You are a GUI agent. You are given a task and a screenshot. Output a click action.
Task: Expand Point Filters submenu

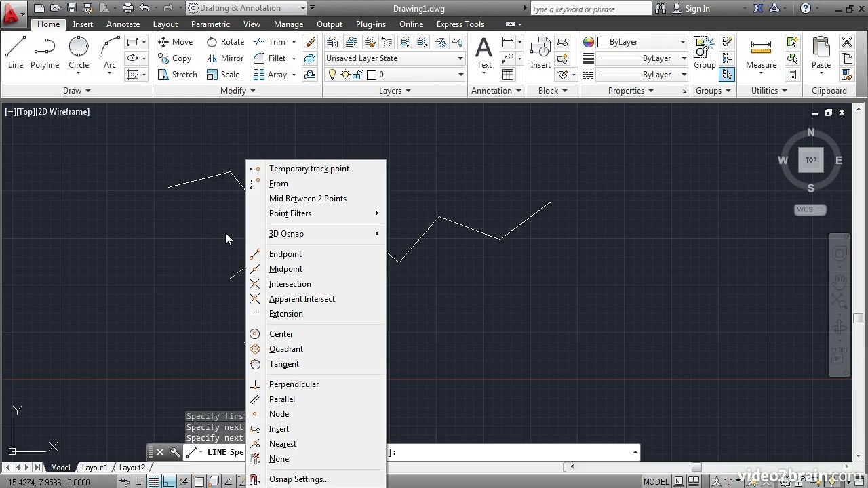tap(316, 213)
